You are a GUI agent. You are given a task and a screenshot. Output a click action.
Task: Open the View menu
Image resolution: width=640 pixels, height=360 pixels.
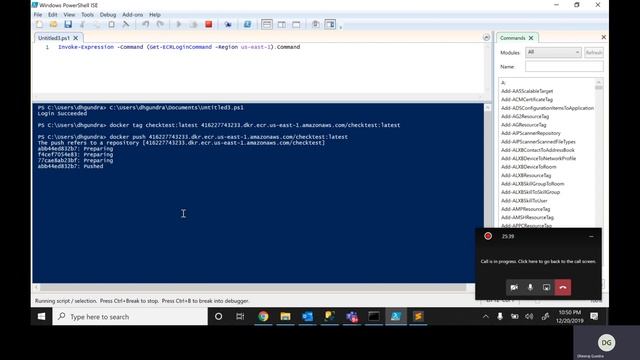(x=69, y=15)
